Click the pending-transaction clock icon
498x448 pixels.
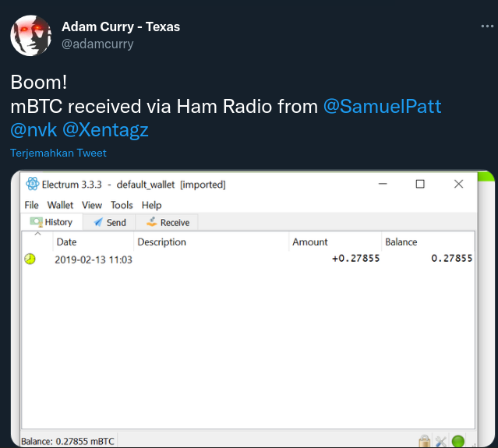coord(30,259)
